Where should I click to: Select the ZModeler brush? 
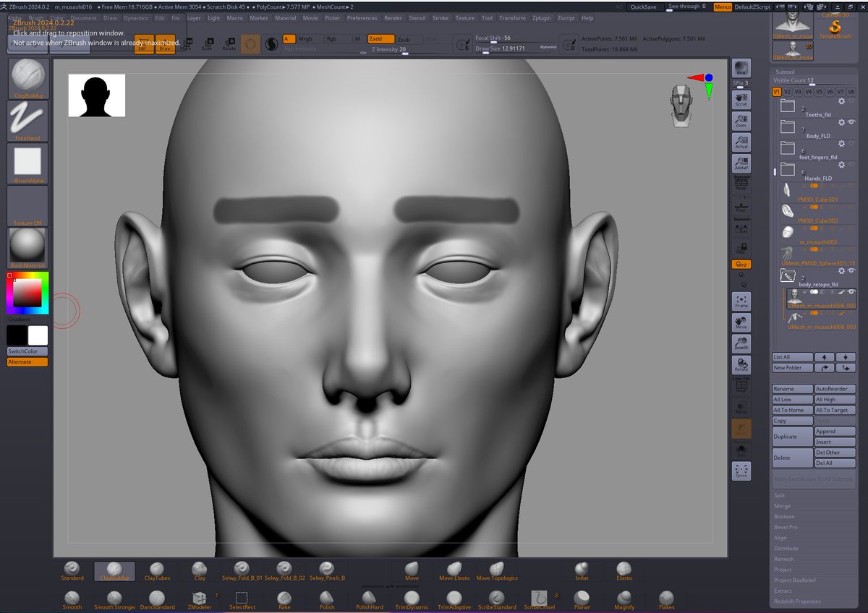[x=200, y=601]
